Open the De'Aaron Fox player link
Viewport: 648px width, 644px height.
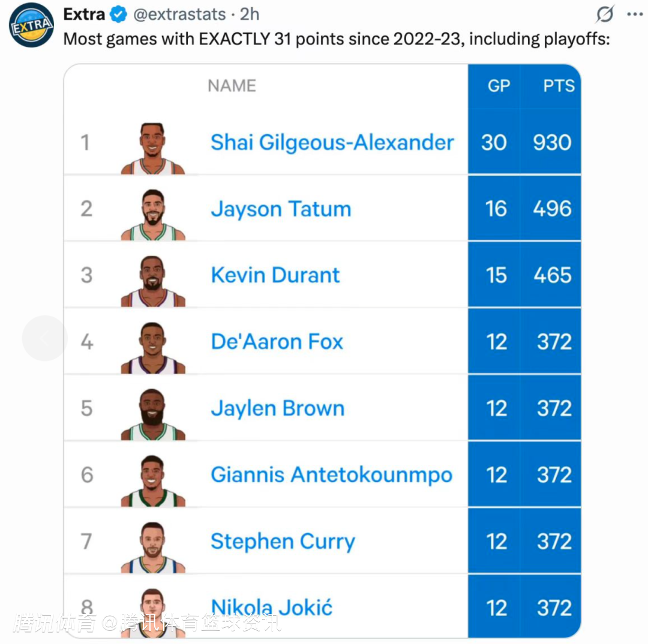tap(277, 342)
